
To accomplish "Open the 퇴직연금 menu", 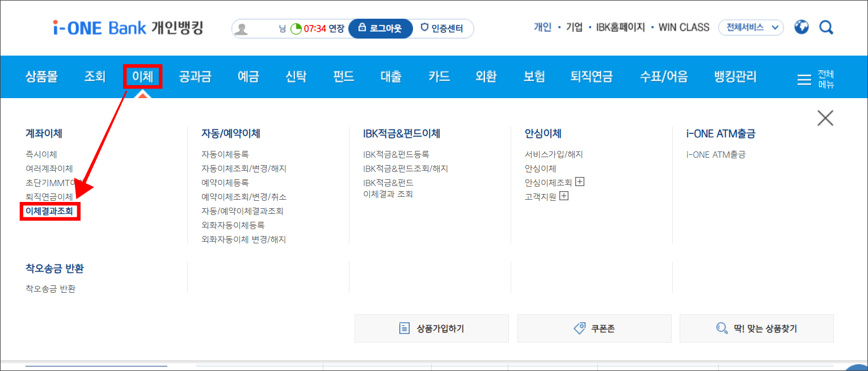I will coord(592,77).
